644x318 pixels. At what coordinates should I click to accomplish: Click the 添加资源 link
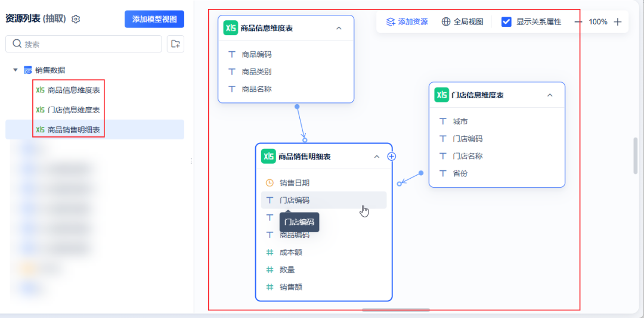407,22
